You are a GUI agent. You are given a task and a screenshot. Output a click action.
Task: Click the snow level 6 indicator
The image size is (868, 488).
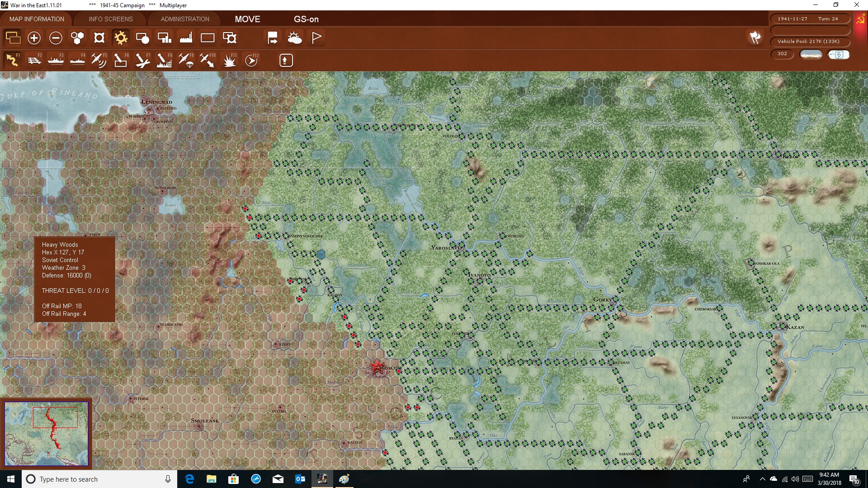(x=839, y=55)
